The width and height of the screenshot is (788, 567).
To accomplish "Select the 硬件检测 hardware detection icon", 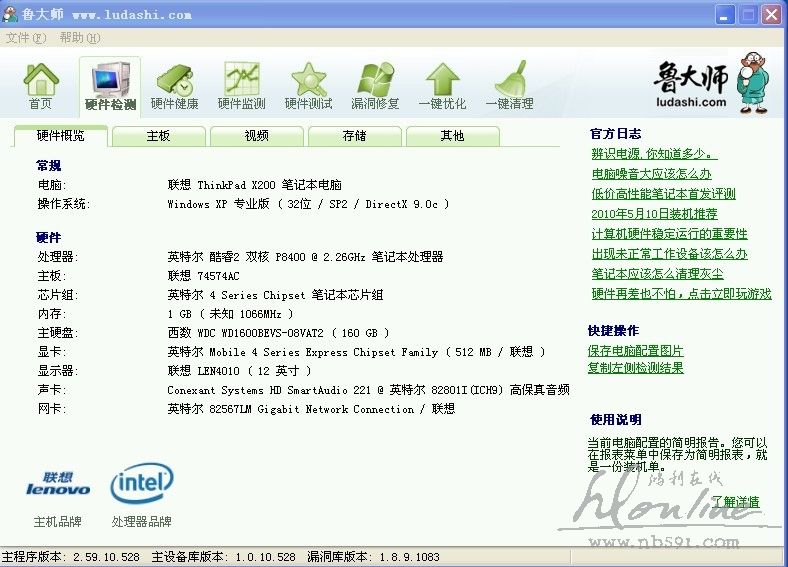I will tap(110, 80).
